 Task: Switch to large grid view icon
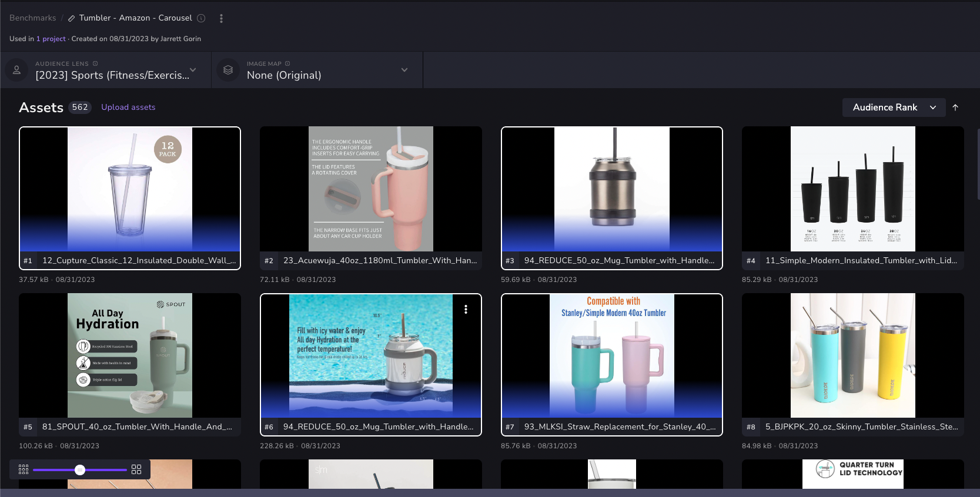pos(136,469)
